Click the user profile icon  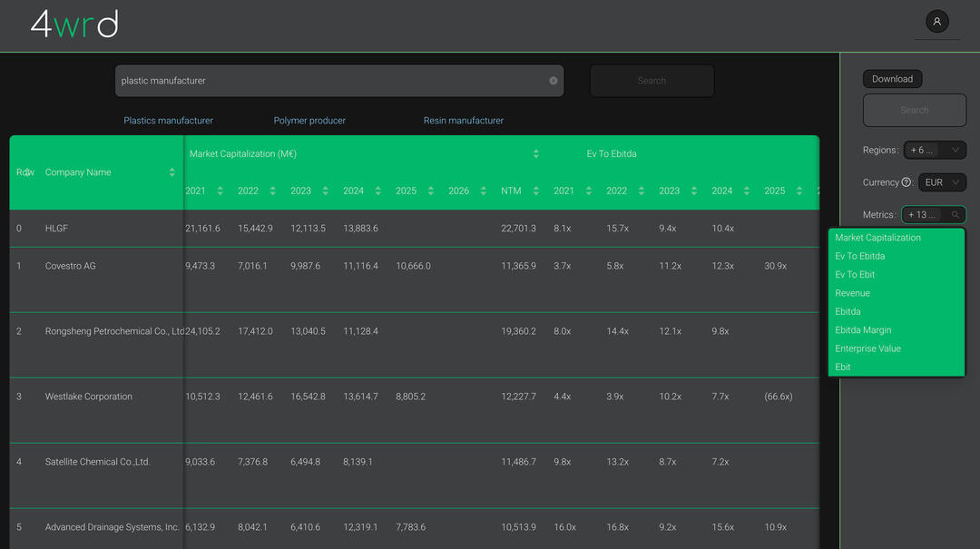[x=936, y=21]
